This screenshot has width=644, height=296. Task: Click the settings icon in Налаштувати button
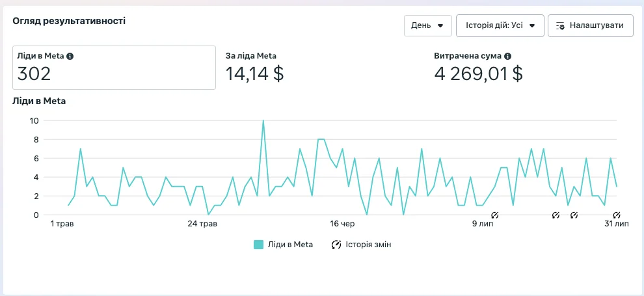tap(560, 26)
